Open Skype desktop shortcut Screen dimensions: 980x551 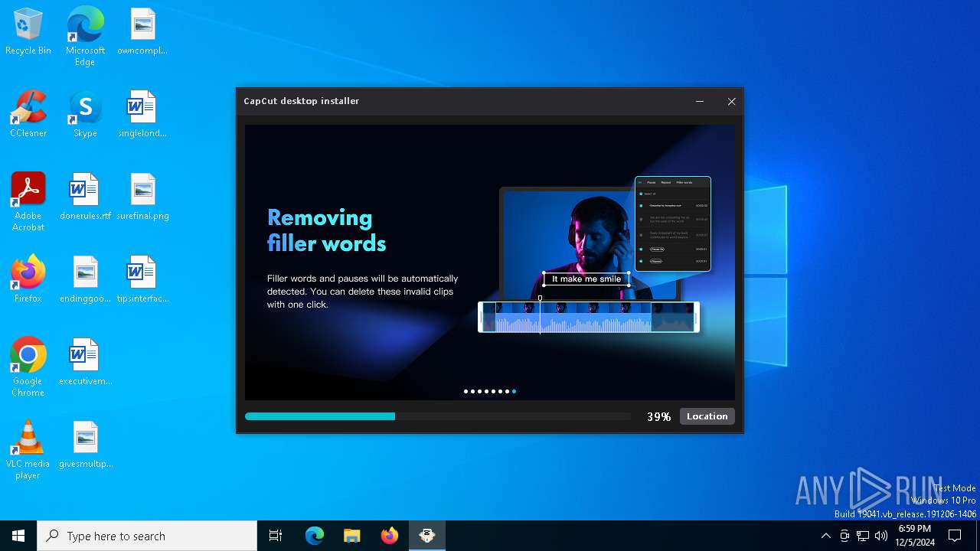point(85,115)
